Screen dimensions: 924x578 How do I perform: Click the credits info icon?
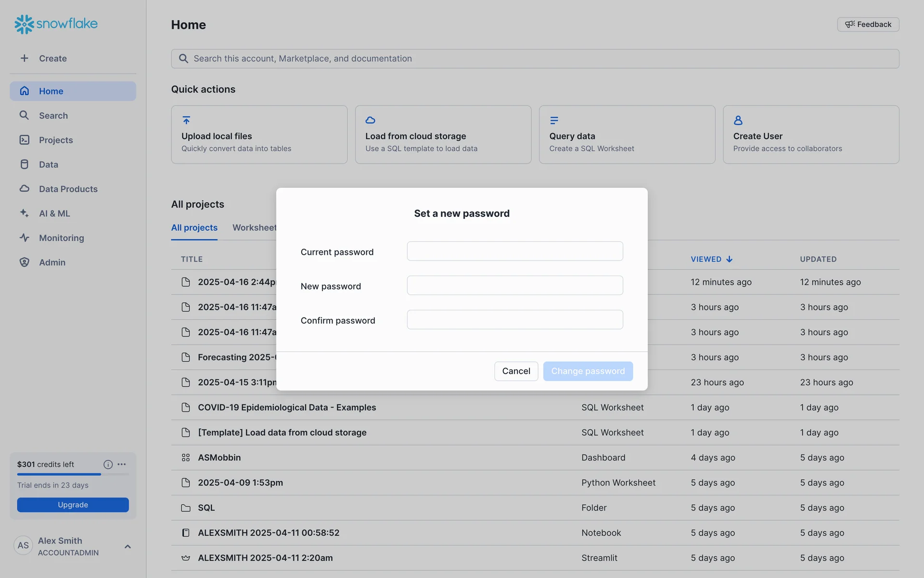pos(108,464)
